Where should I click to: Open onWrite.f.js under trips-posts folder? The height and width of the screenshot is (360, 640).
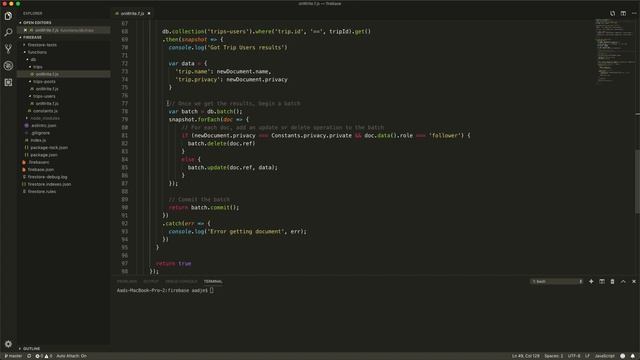coord(47,89)
